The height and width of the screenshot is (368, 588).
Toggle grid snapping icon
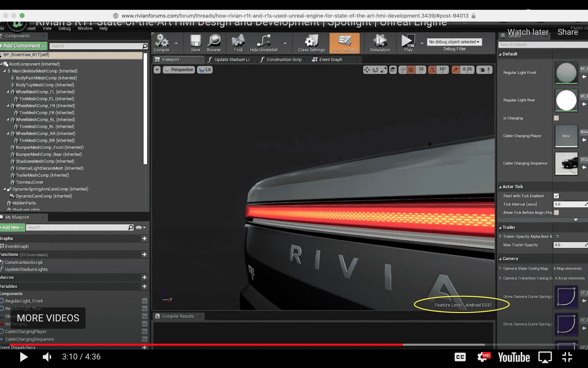click(x=411, y=70)
